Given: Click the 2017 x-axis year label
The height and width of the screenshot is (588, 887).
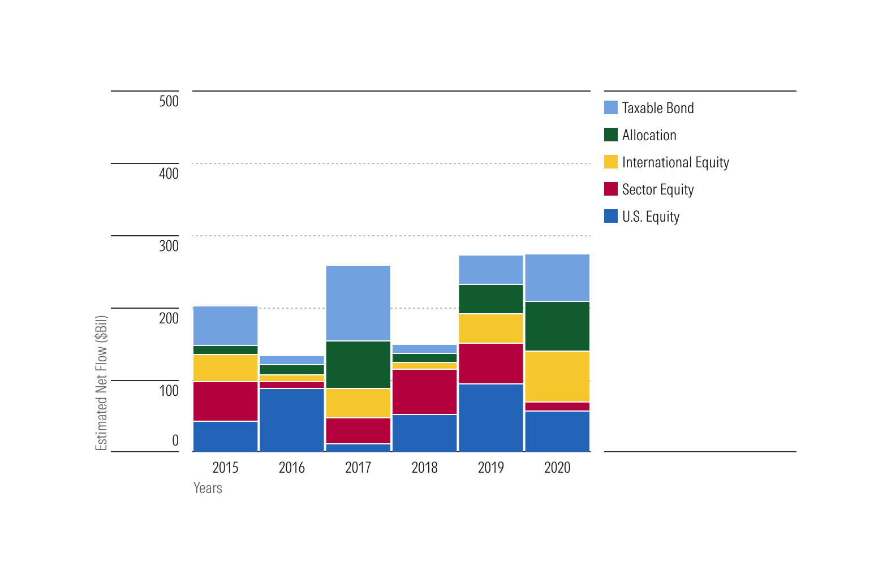Looking at the screenshot, I should [x=358, y=468].
